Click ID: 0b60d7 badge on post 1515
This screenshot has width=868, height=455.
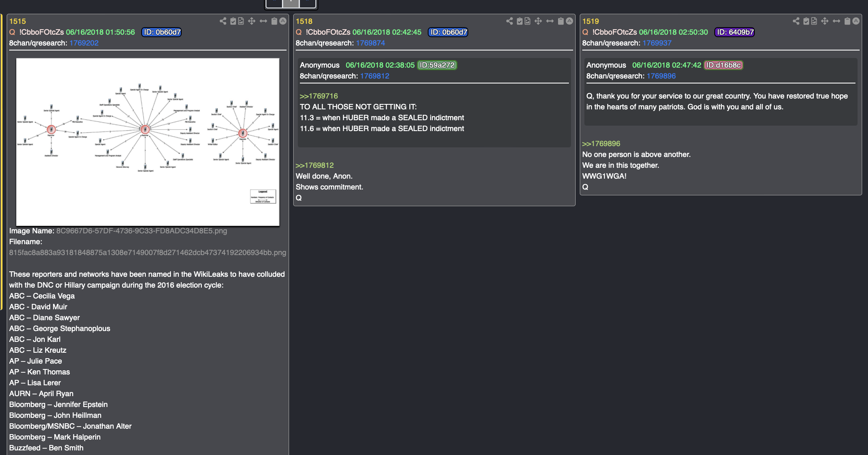(162, 32)
